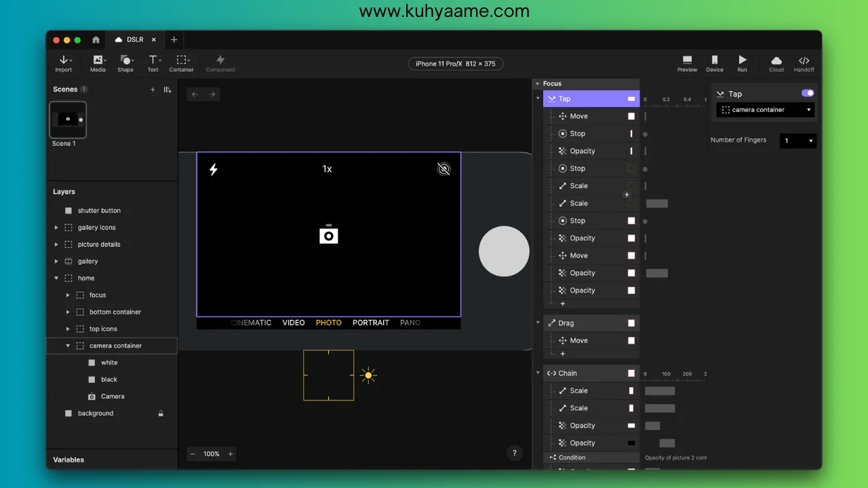Toggle the Drag trigger checkbox
868x488 pixels.
(x=631, y=323)
